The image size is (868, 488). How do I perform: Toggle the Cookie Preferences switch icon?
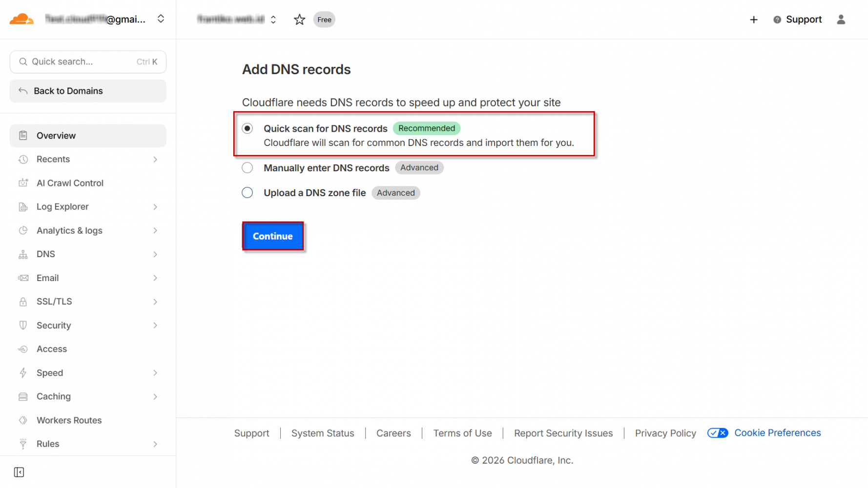[x=717, y=433]
